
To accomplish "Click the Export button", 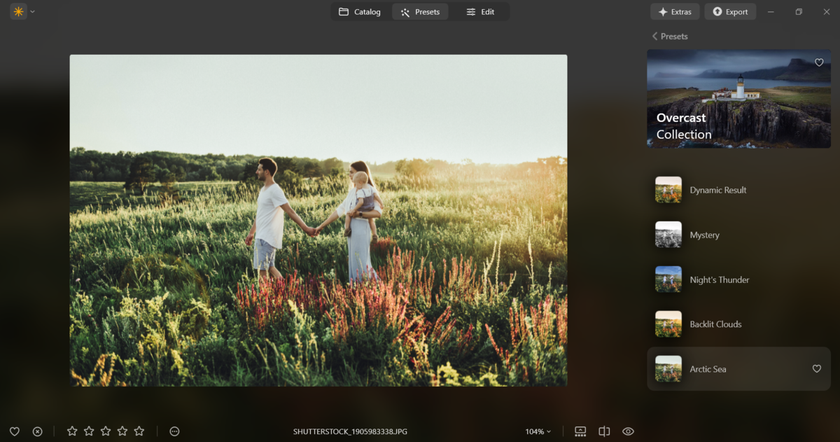I will tap(729, 12).
